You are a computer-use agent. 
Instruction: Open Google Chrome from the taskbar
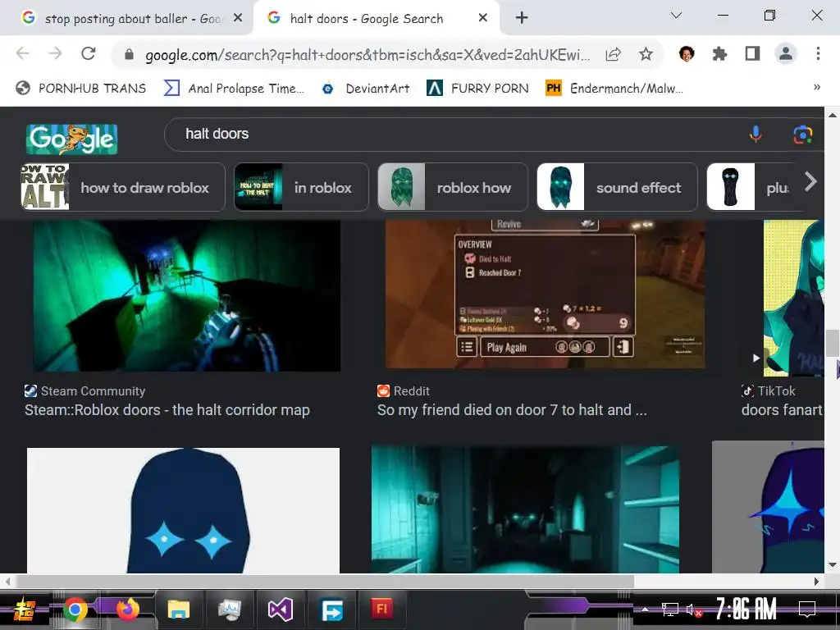click(x=75, y=610)
